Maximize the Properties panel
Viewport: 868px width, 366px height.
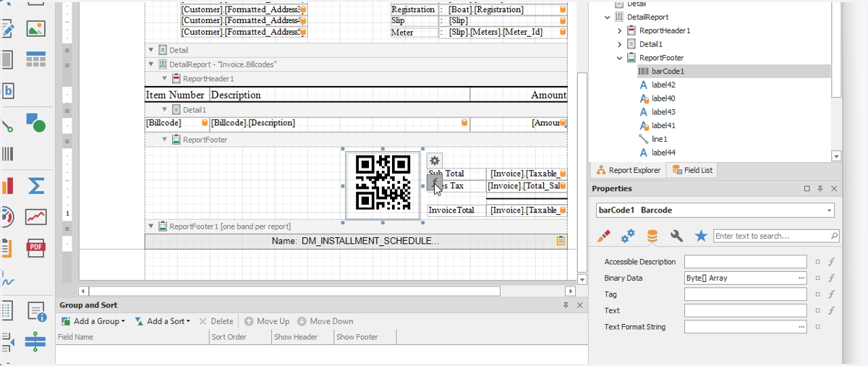(807, 189)
